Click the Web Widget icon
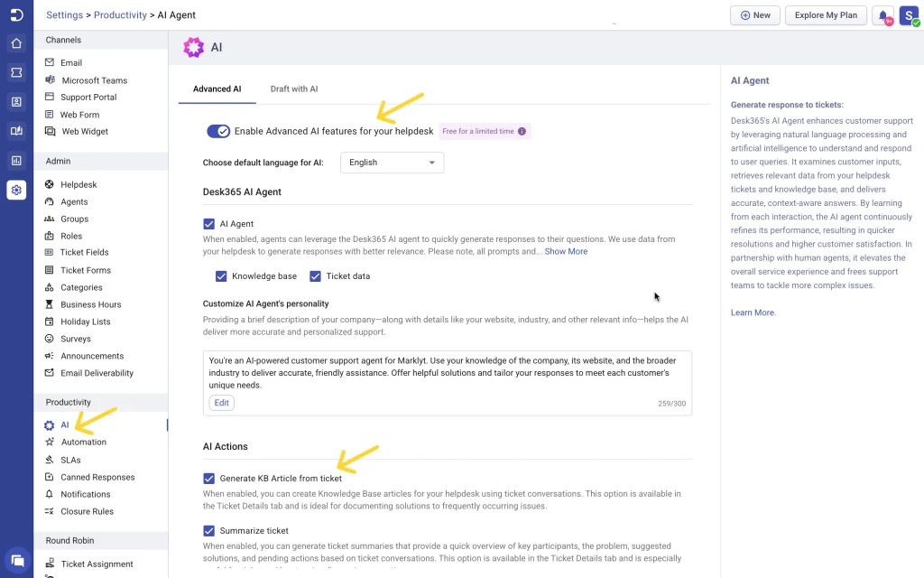 pos(51,131)
